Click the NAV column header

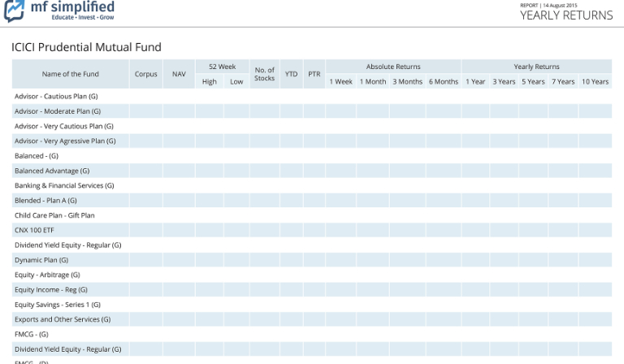pos(179,74)
